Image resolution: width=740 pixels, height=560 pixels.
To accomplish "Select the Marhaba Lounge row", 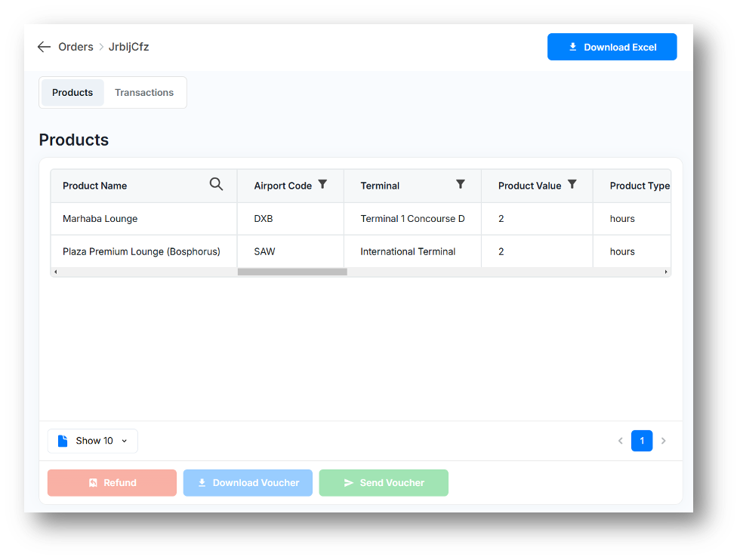I will (143, 219).
